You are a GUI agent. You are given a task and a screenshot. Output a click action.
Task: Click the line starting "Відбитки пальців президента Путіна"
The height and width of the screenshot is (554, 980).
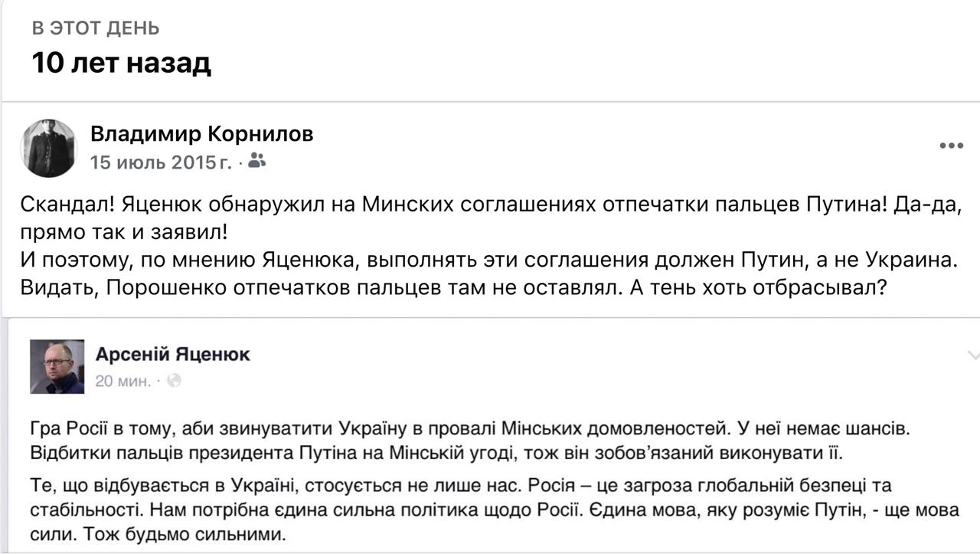(x=436, y=452)
